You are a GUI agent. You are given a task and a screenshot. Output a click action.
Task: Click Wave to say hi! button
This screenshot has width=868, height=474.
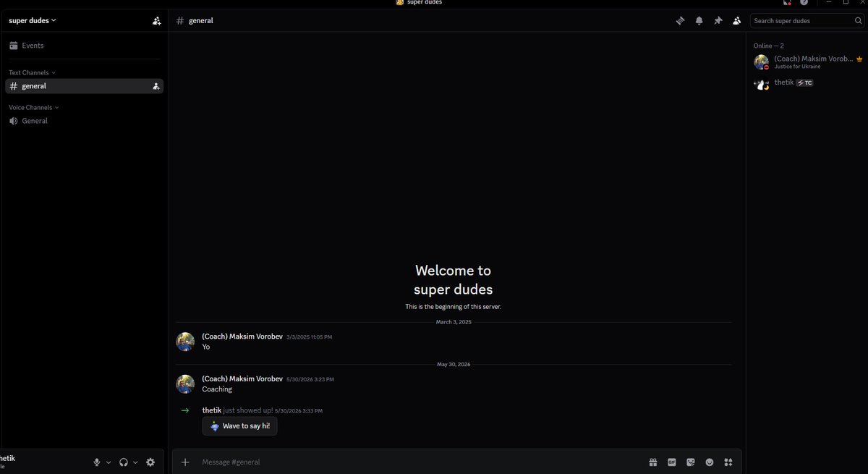[239, 426]
